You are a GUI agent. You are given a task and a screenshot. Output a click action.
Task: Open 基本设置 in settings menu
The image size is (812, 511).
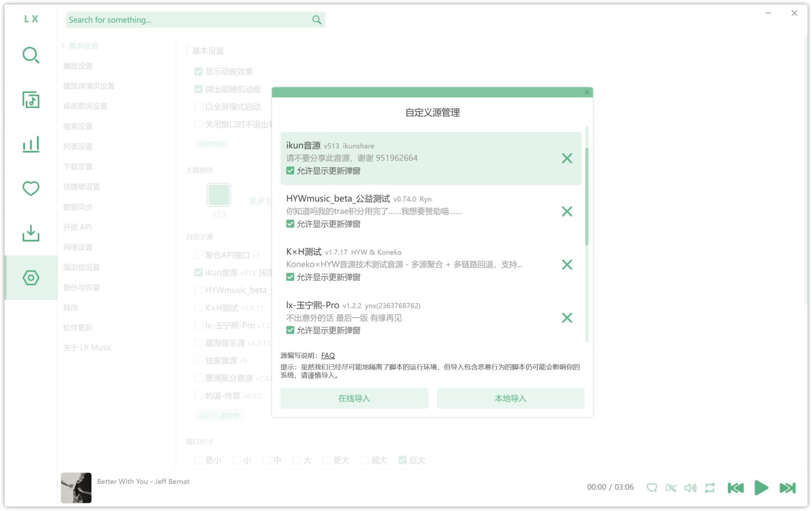(x=83, y=46)
